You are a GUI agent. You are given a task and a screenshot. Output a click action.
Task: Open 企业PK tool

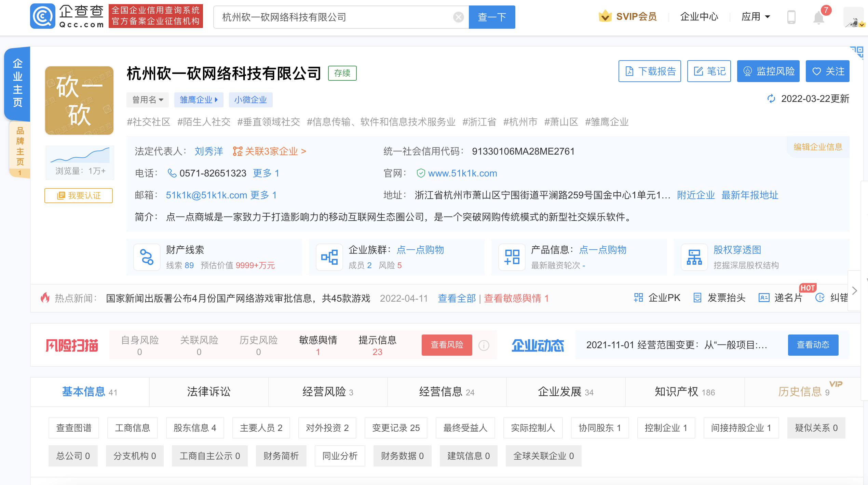tap(657, 298)
